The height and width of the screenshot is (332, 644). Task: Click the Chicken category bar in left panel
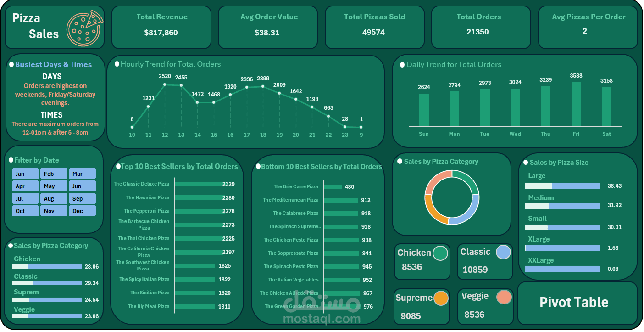click(47, 267)
